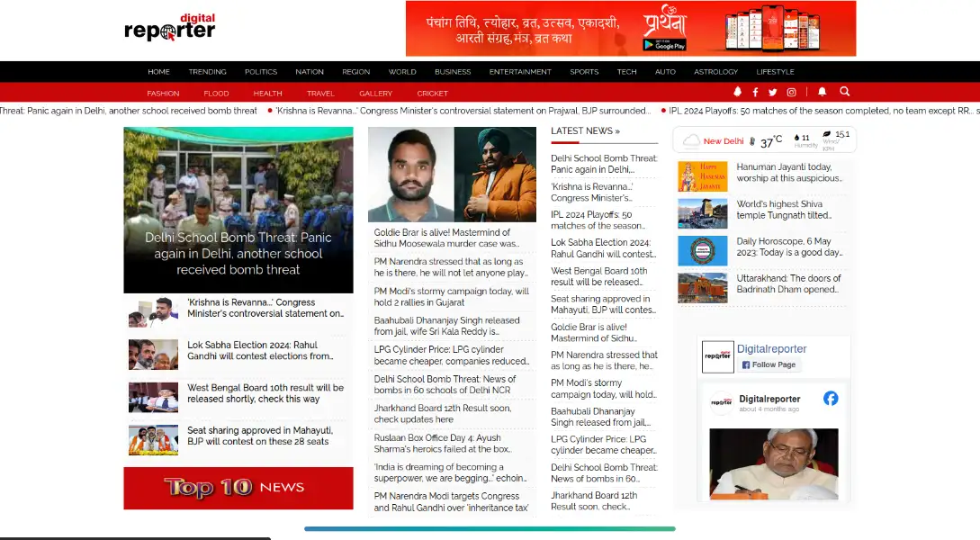Open the search magnifier icon
The width and height of the screenshot is (980, 540).
click(x=844, y=92)
